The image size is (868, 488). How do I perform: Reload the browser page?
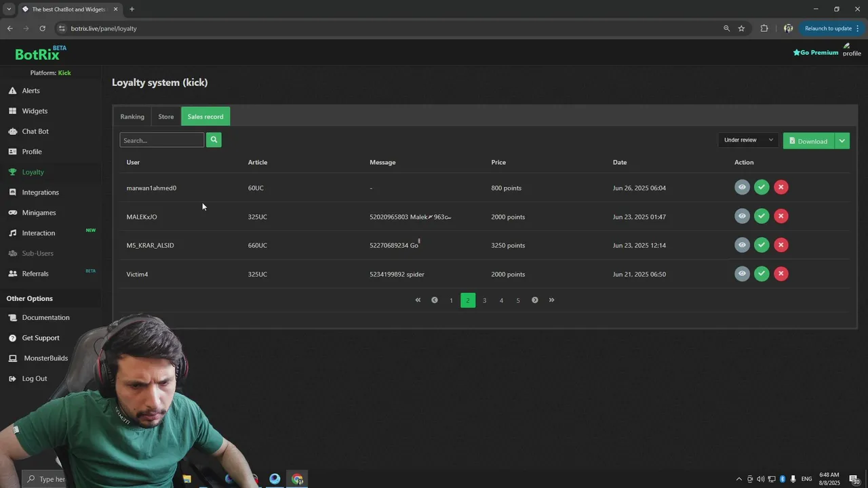coord(42,28)
